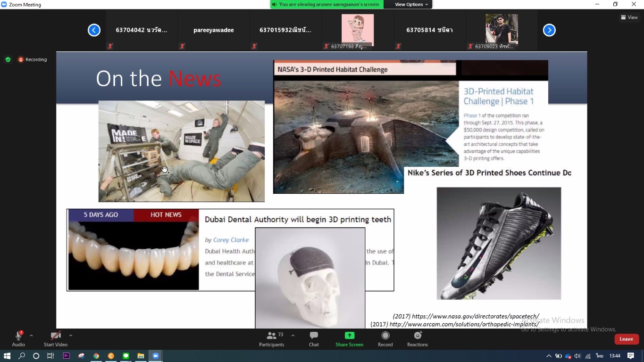Show previous participants with left arrow
644x362 pixels.
pyautogui.click(x=94, y=30)
